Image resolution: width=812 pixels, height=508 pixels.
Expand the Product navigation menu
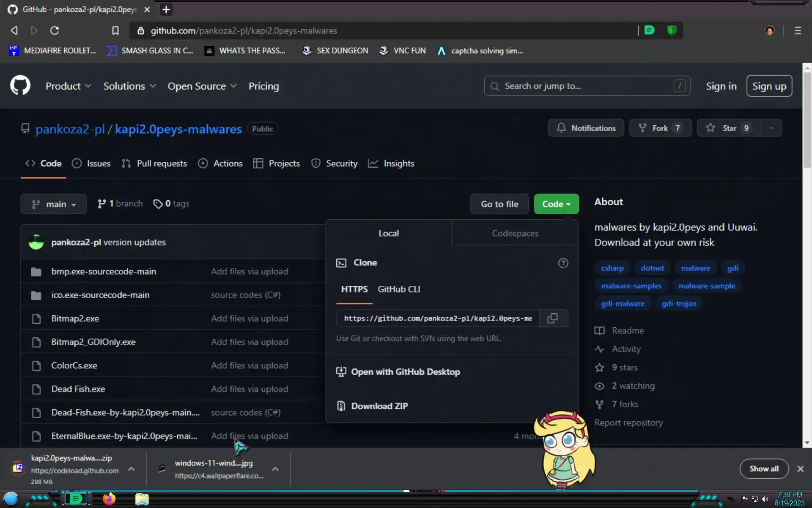68,86
